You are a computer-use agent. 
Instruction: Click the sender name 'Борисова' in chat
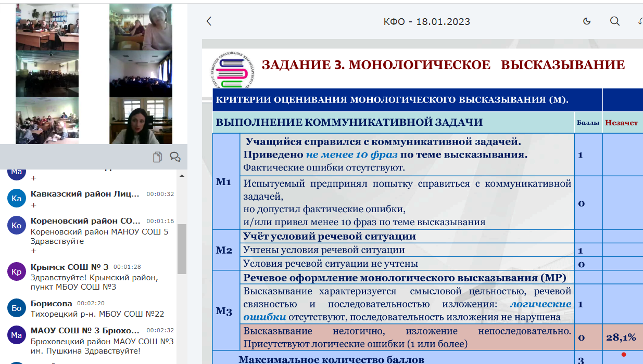click(x=51, y=303)
